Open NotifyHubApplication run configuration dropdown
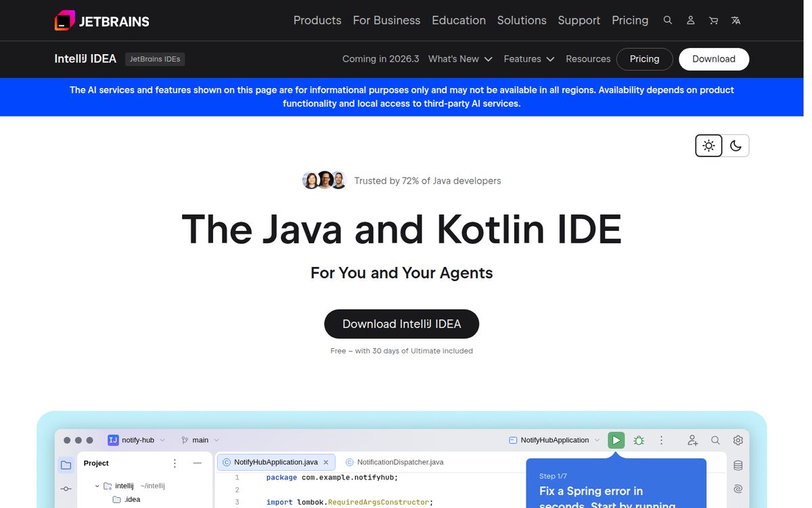This screenshot has height=508, width=812. click(597, 440)
